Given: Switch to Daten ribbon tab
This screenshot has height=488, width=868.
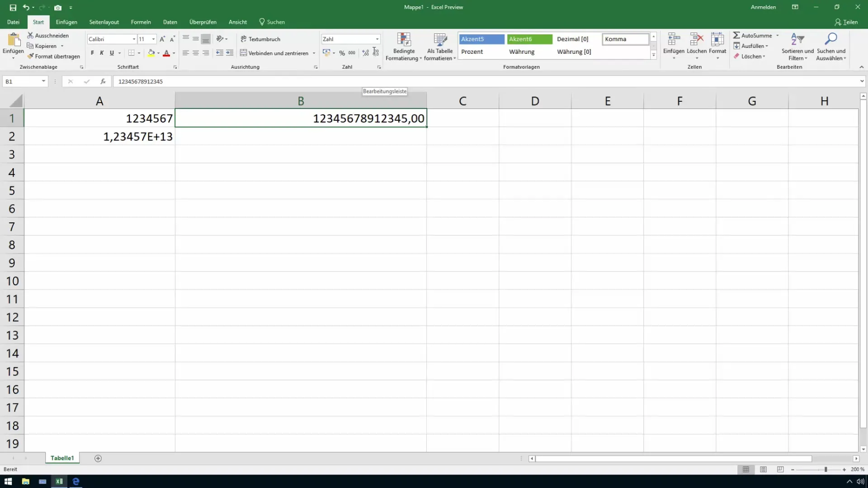Looking at the screenshot, I should [x=170, y=22].
